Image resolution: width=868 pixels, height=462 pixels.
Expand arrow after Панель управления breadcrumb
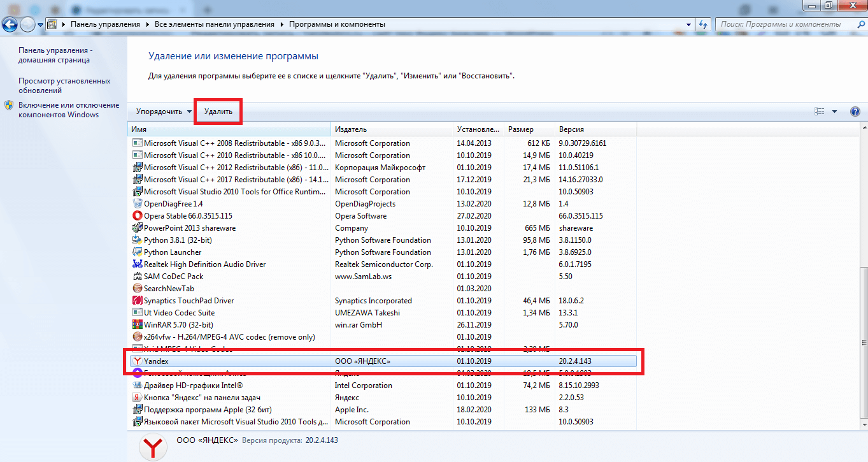click(147, 24)
